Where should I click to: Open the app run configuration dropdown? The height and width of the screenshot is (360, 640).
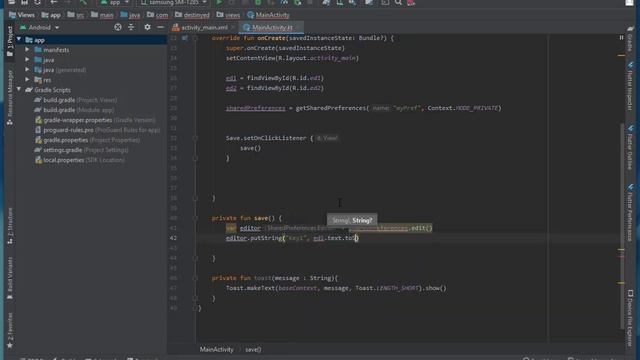pos(115,2)
